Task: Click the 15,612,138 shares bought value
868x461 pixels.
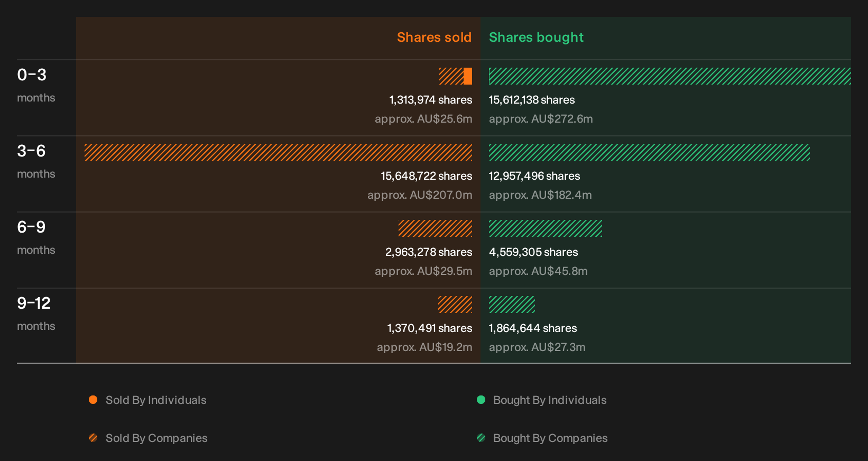Action: pyautogui.click(x=532, y=100)
